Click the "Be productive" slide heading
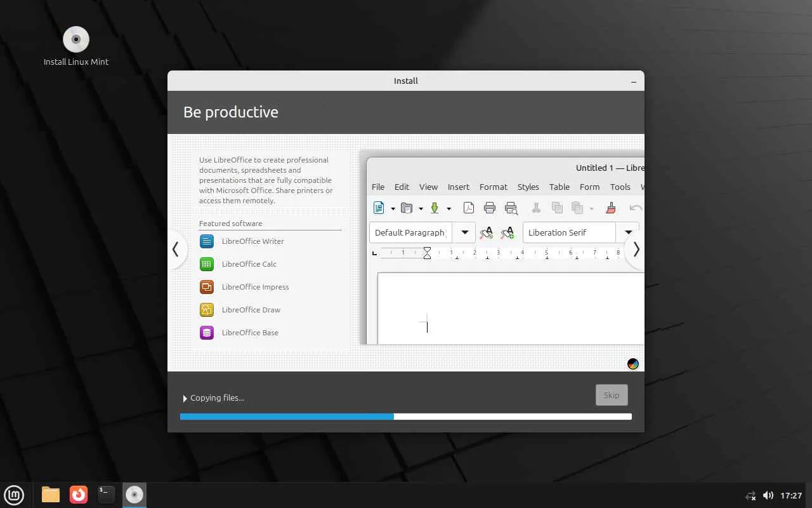Viewport: 812px width, 508px height. (231, 112)
